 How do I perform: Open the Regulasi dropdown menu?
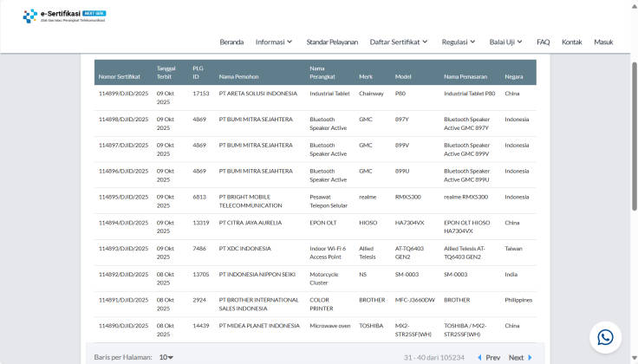tap(459, 42)
